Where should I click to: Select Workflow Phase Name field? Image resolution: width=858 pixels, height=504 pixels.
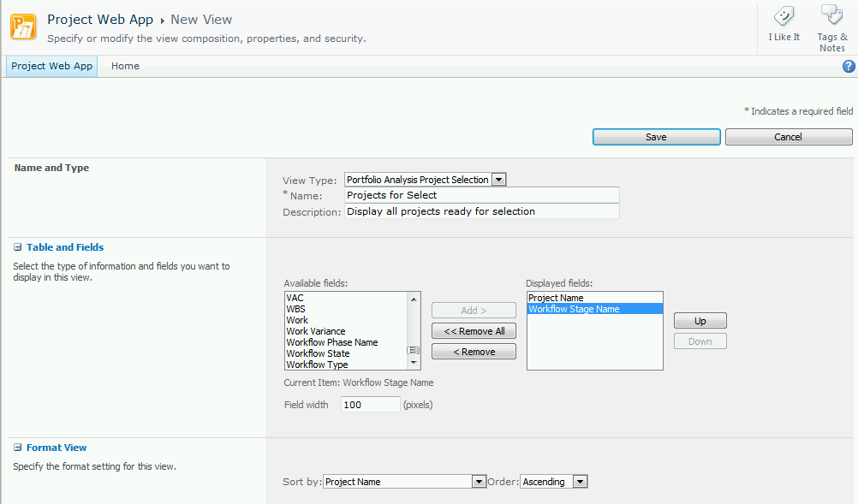click(x=347, y=342)
